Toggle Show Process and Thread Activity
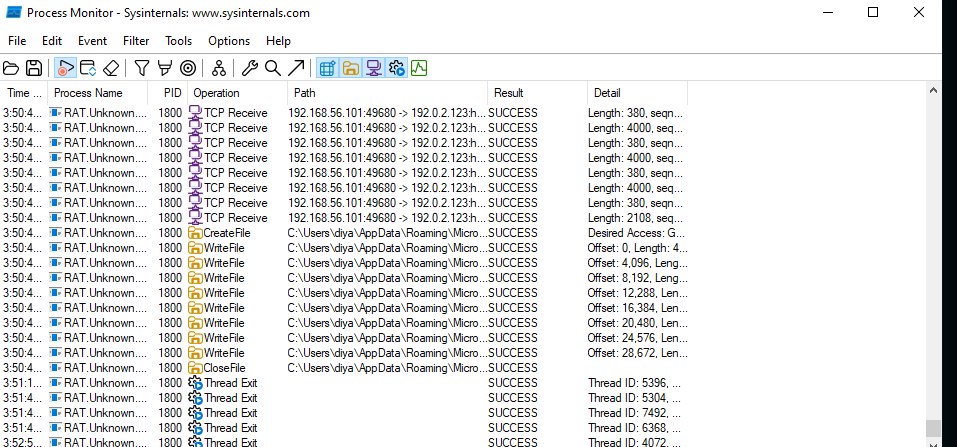Screen dimensions: 957x447 [397, 68]
